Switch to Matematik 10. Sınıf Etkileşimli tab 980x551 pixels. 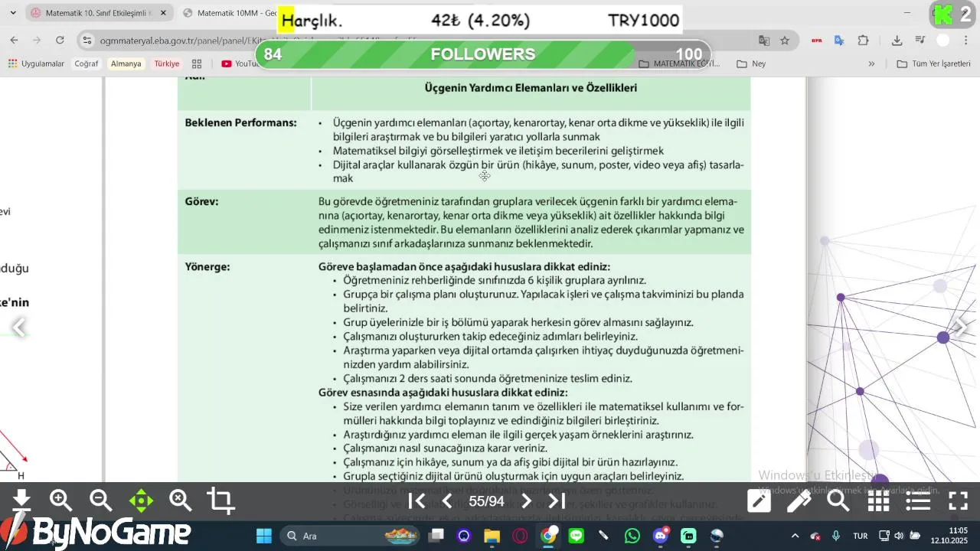[x=100, y=13]
